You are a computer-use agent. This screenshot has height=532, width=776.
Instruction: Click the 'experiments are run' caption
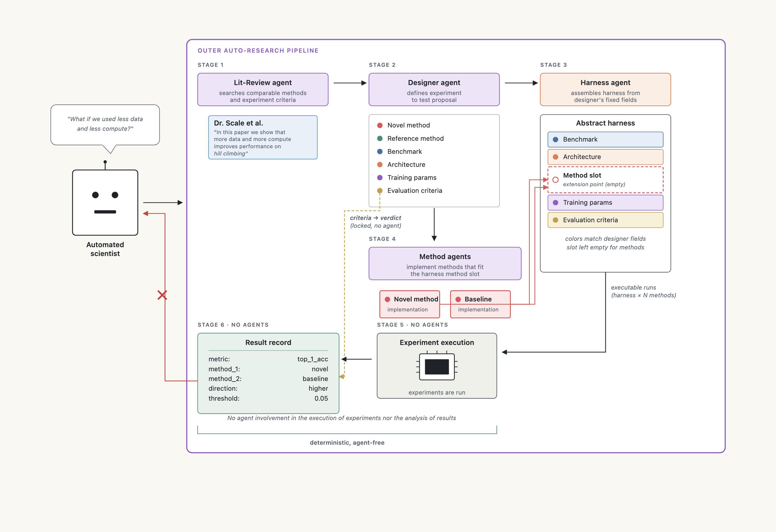point(437,393)
